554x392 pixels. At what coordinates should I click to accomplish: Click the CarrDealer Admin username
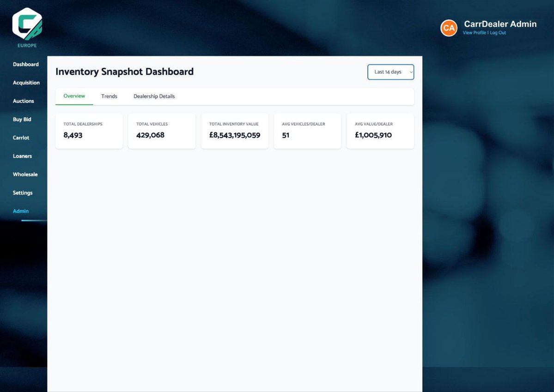[500, 24]
